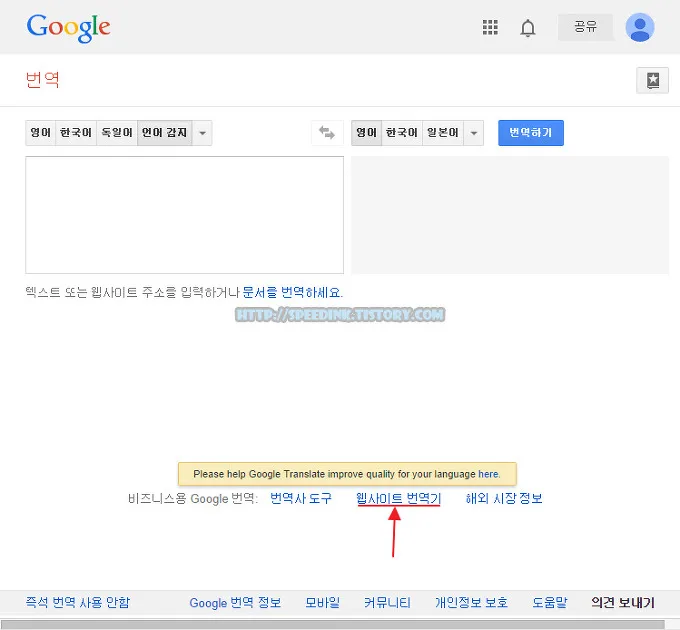Click the red 번역 page title
Viewport: 680px width, 630px height.
click(42, 80)
